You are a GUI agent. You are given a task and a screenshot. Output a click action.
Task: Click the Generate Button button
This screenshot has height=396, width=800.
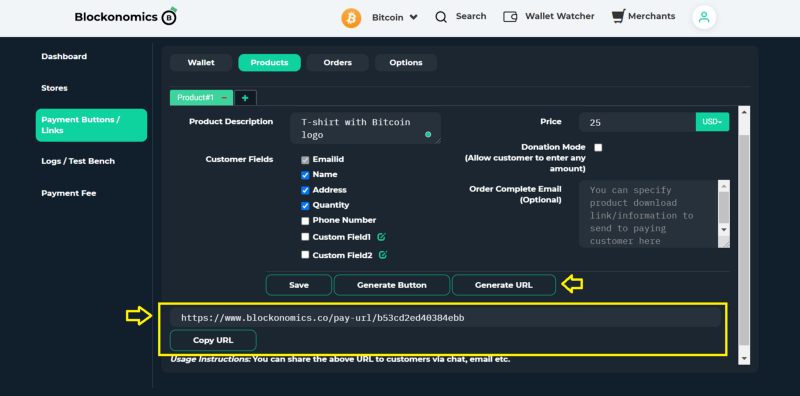392,285
